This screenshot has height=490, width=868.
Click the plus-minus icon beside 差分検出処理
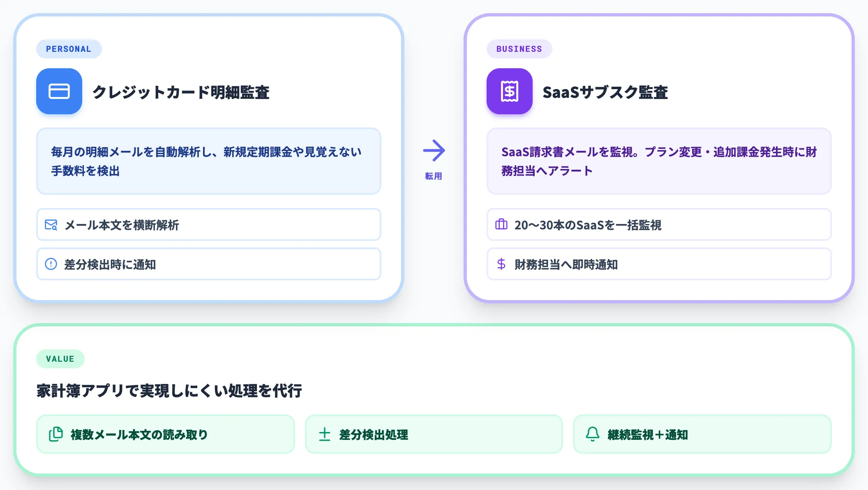point(325,434)
